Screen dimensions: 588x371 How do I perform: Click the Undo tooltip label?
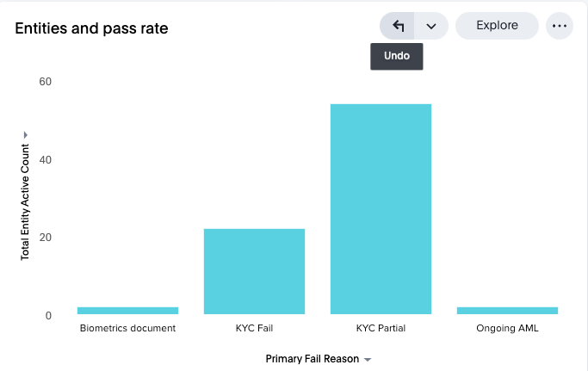pyautogui.click(x=397, y=57)
